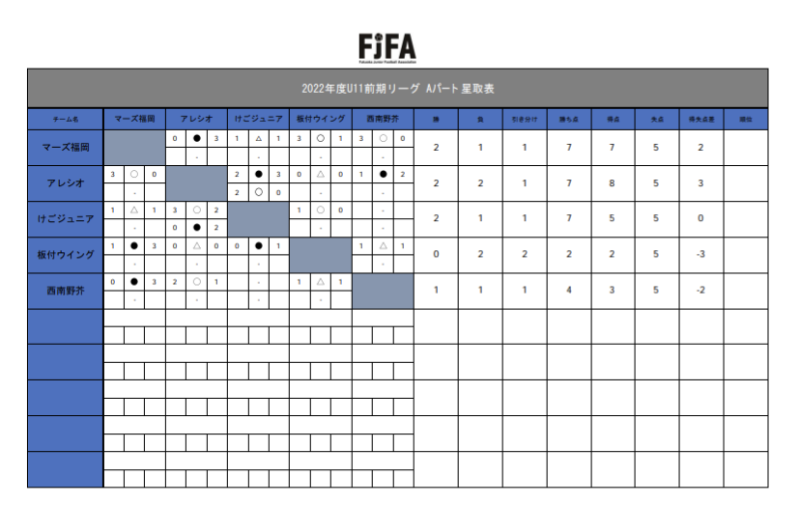Click the loss mark in 西南野芥 row under マーズ福岡

134,282
